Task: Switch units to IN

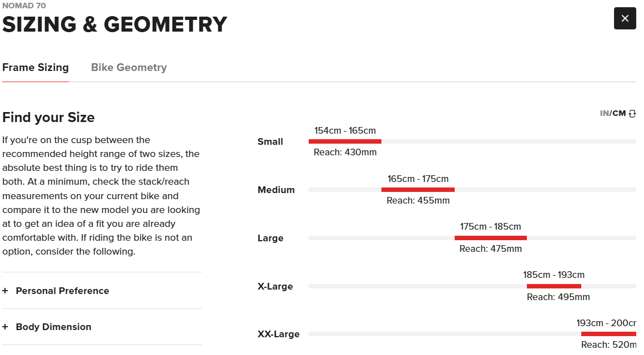Action: 604,113
